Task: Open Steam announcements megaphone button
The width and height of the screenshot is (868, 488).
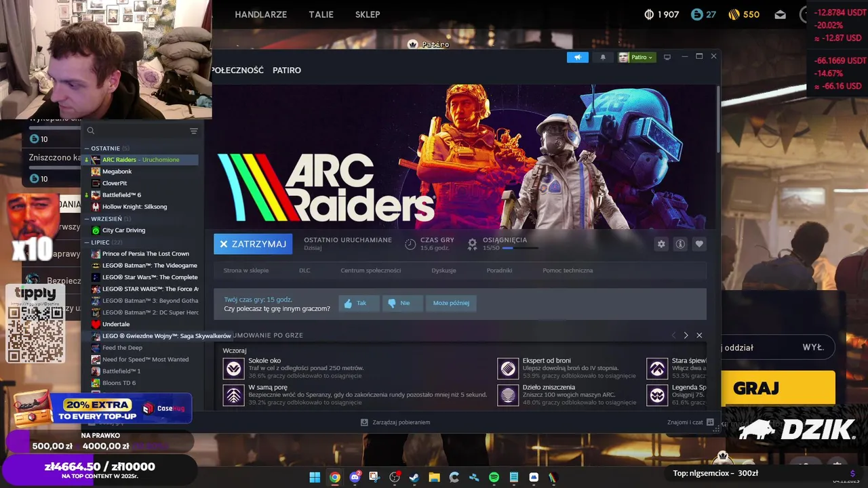Action: coord(577,57)
